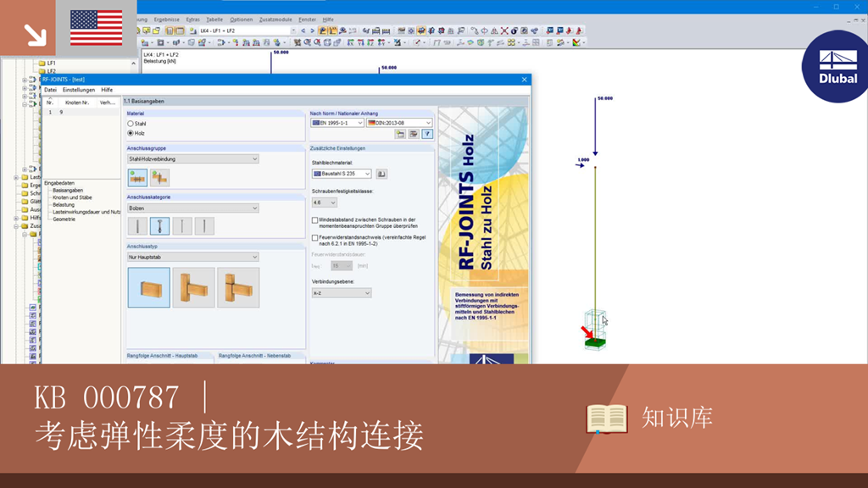Open the LK4 - LF1 + LF2 load case dropdown

(x=248, y=31)
